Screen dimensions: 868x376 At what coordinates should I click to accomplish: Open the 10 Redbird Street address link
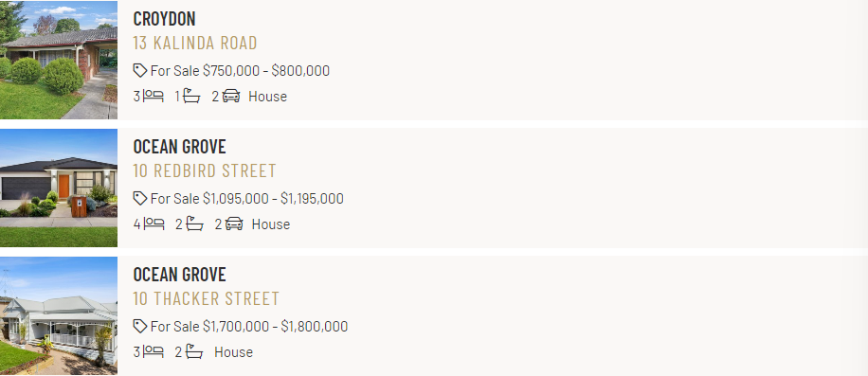[205, 170]
